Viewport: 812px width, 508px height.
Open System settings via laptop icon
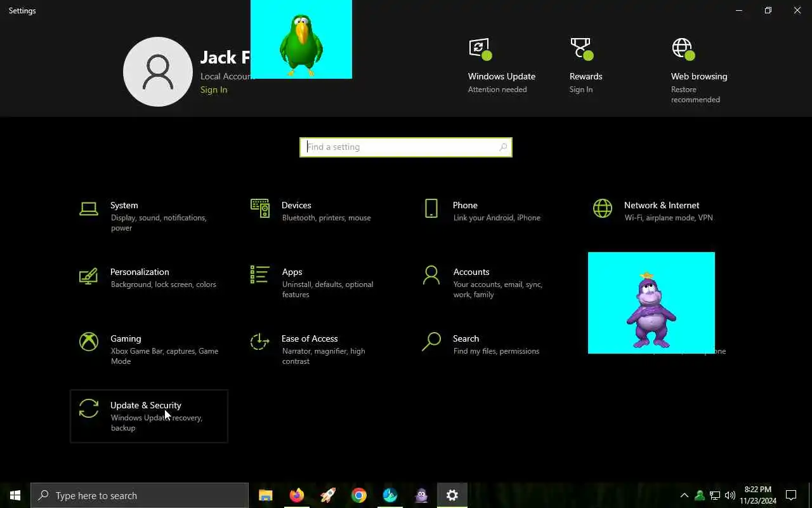(x=89, y=208)
